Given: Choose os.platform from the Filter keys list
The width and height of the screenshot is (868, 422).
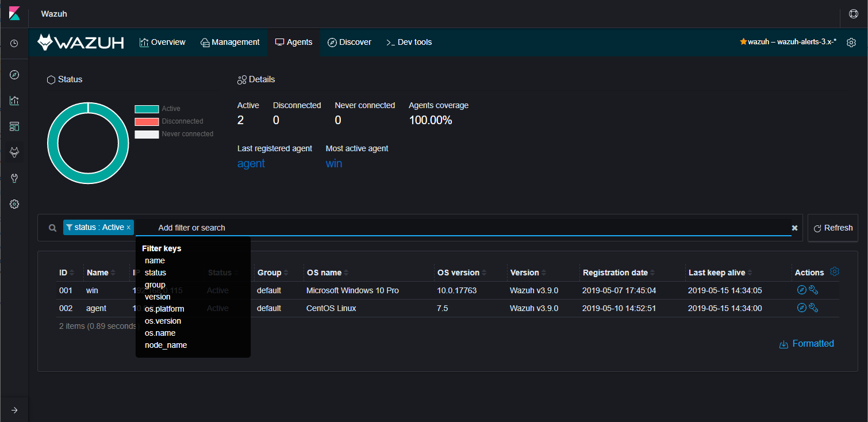Looking at the screenshot, I should (164, 309).
